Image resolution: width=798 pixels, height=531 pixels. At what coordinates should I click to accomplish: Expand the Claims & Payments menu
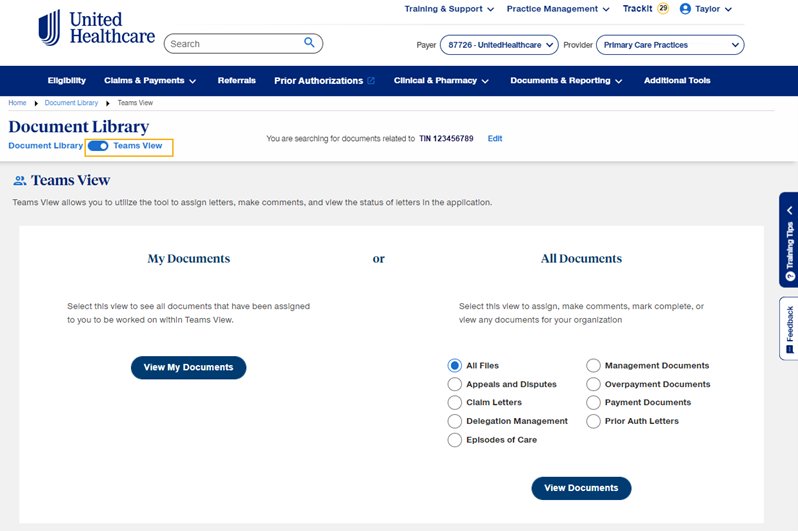pos(150,80)
